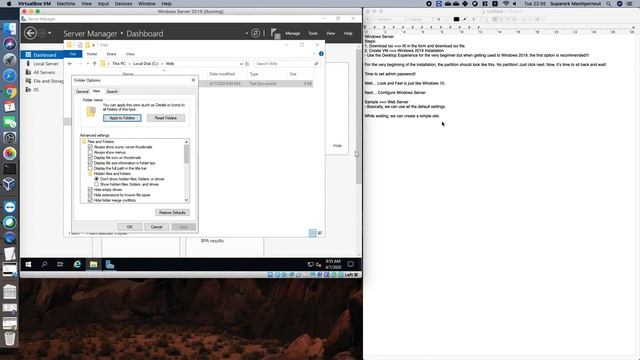This screenshot has width=640, height=360.
Task: Open the Explorer quick access toolbar dropdown
Action: (93, 45)
